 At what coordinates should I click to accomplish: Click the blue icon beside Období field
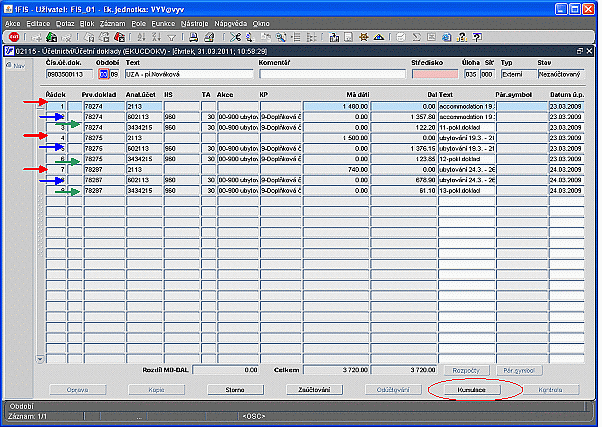coord(102,74)
